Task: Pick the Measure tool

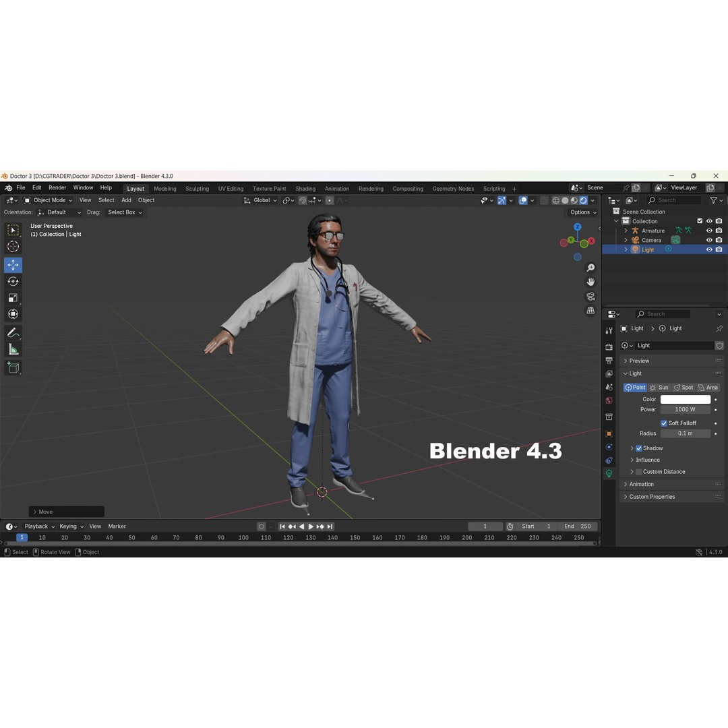Action: pos(13,349)
